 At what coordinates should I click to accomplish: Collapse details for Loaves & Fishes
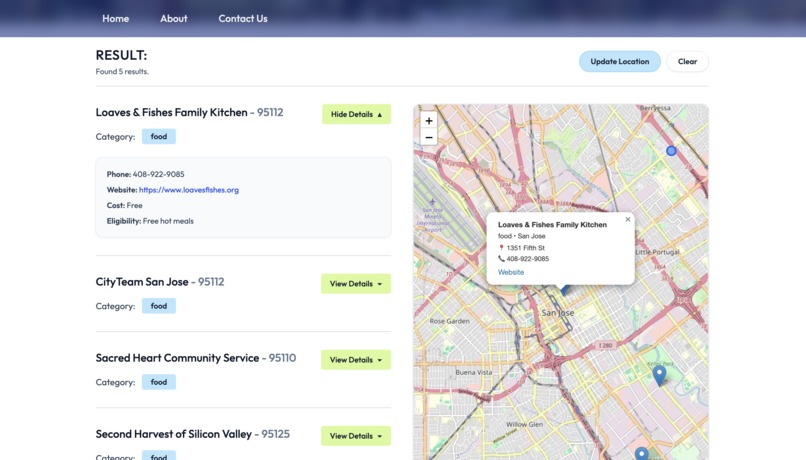tap(356, 114)
